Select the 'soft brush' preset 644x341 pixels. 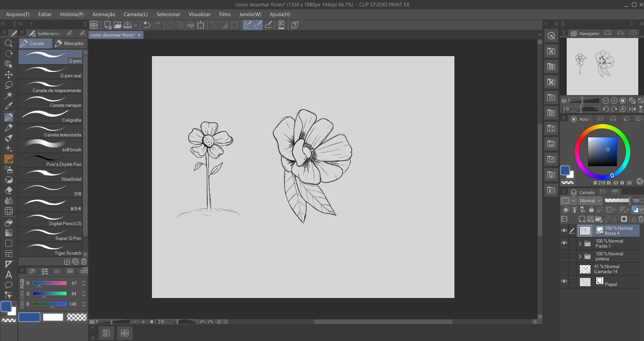[51, 146]
